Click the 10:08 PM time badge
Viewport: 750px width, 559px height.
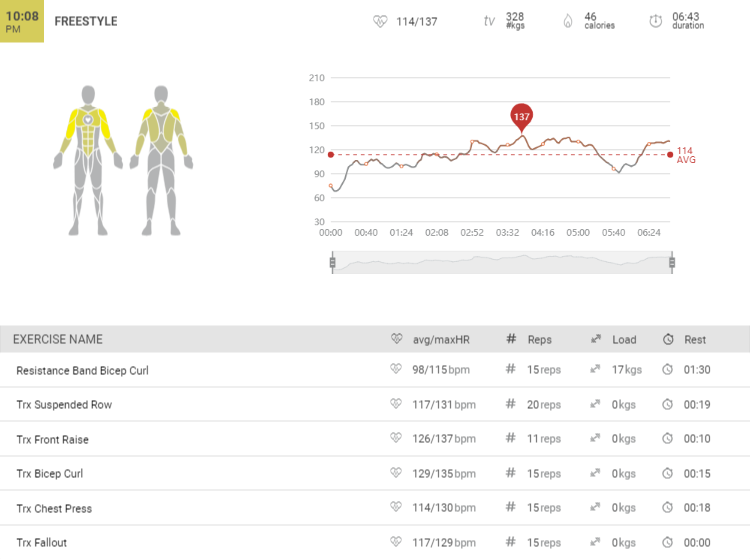click(22, 21)
